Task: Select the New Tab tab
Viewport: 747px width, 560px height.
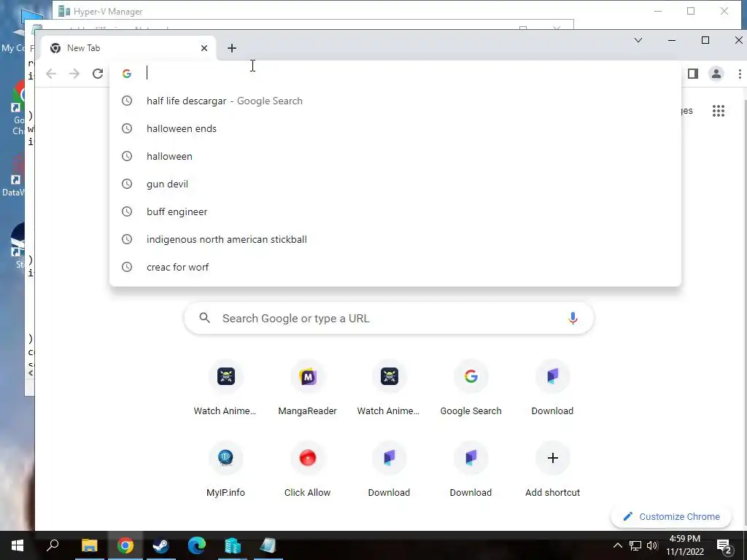Action: (128, 48)
